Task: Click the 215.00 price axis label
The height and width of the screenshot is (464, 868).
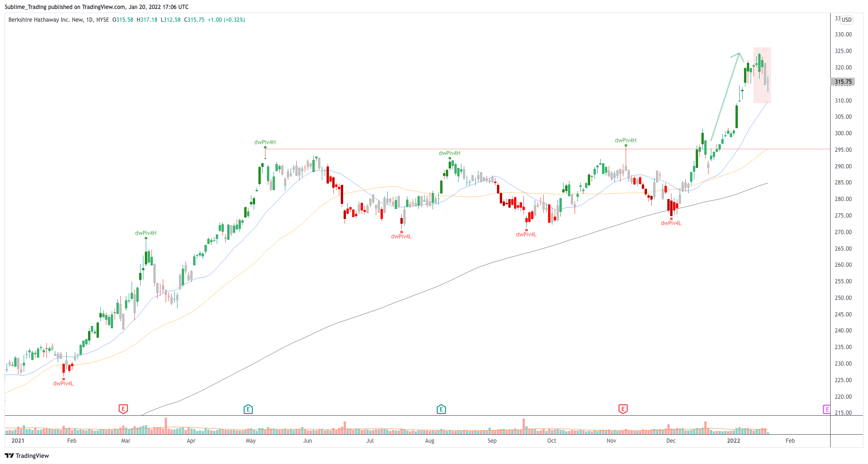Action: [843, 413]
